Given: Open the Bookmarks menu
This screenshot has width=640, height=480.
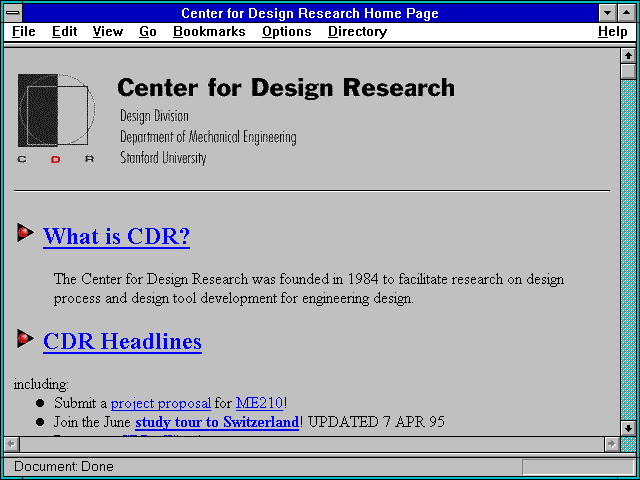Looking at the screenshot, I should tap(209, 32).
